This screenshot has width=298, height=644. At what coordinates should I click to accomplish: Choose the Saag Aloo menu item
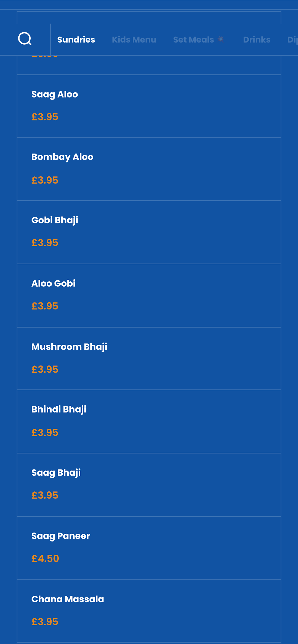(x=149, y=106)
